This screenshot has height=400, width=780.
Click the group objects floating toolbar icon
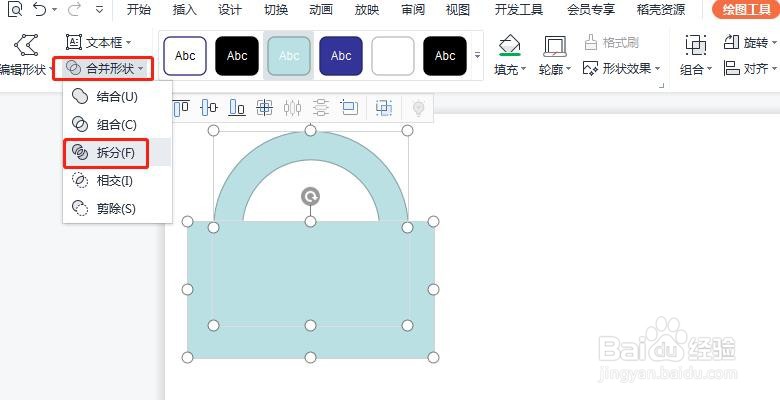point(384,107)
